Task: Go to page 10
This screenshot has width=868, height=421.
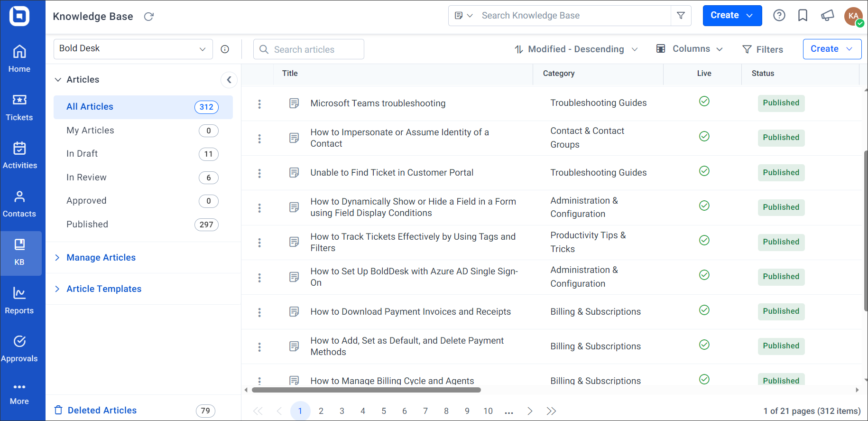Action: coord(488,411)
